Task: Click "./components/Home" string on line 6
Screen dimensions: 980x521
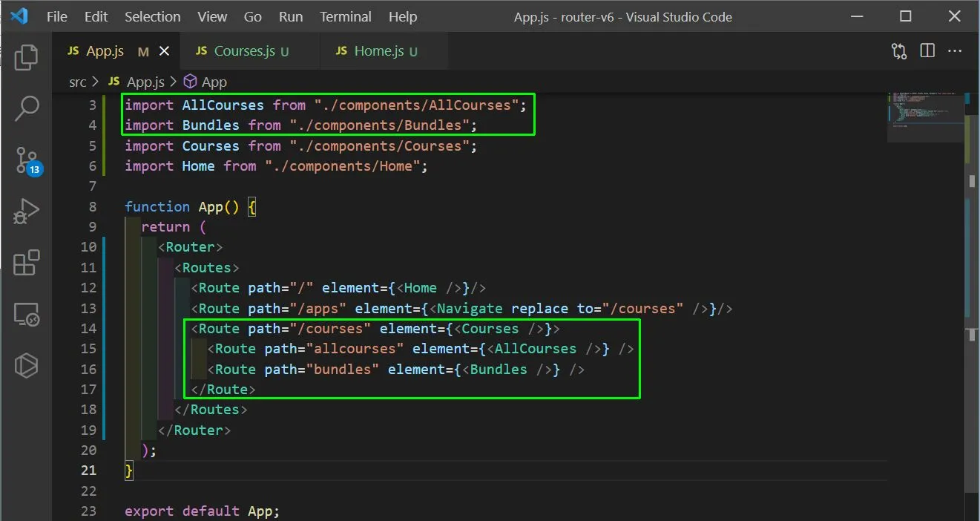Action: (343, 166)
